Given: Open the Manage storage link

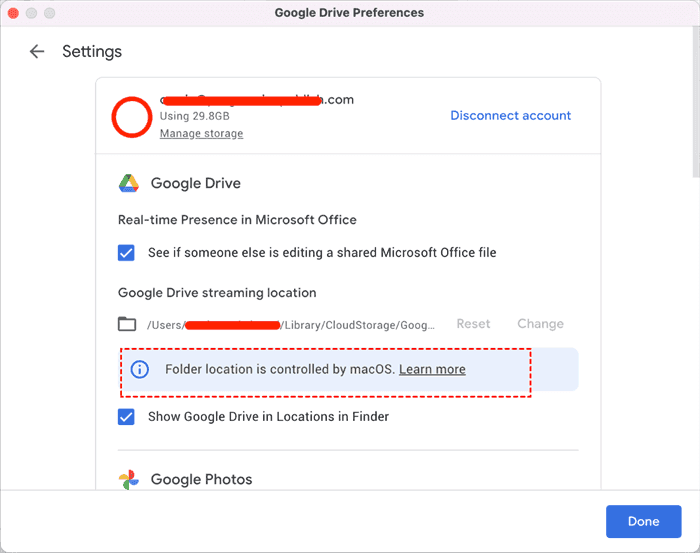Looking at the screenshot, I should 201,134.
